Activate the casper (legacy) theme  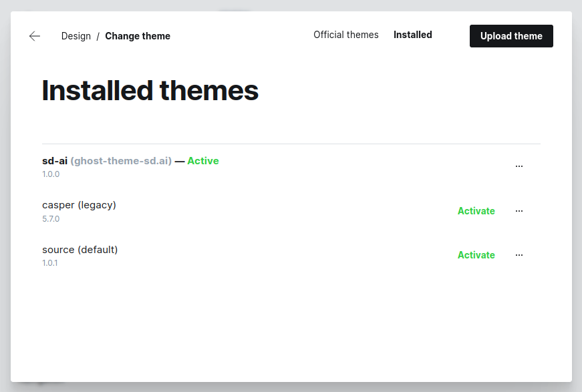(x=476, y=211)
